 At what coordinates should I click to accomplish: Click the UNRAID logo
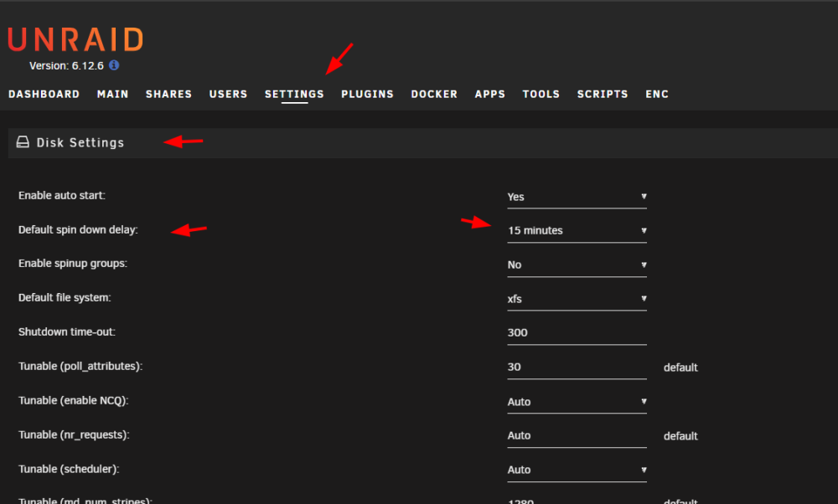coord(75,40)
